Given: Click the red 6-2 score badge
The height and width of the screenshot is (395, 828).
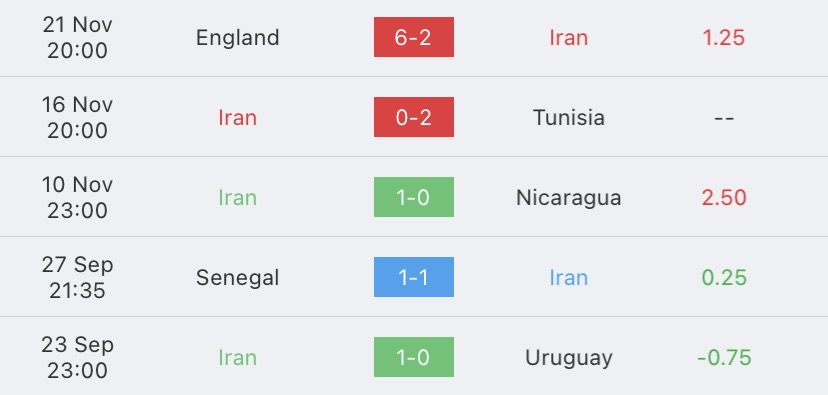Looking at the screenshot, I should click(x=413, y=37).
